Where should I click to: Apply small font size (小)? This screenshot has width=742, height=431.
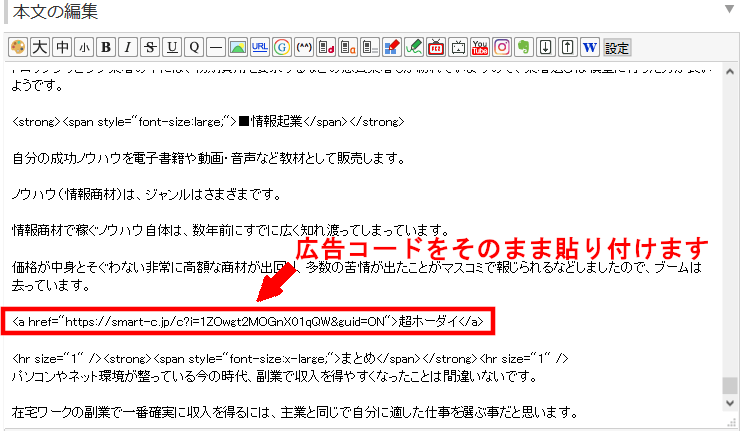[x=84, y=47]
